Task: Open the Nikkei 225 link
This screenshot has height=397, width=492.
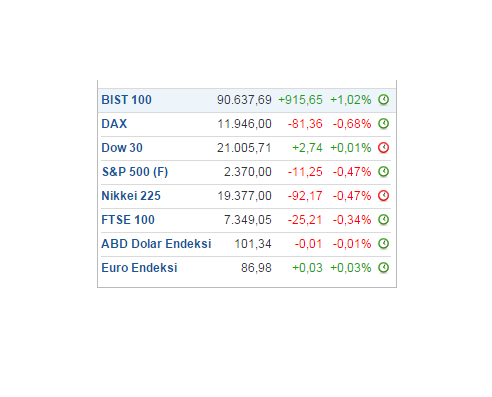Action: 131,196
